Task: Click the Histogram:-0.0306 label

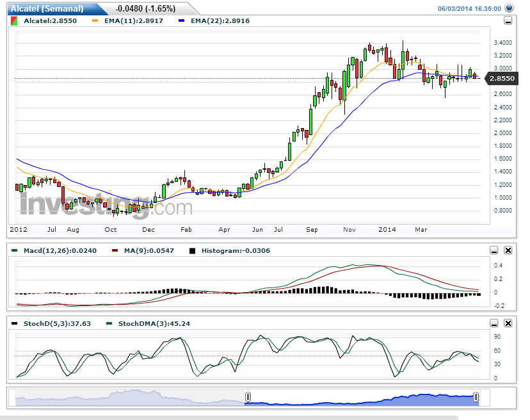Action: coord(236,251)
